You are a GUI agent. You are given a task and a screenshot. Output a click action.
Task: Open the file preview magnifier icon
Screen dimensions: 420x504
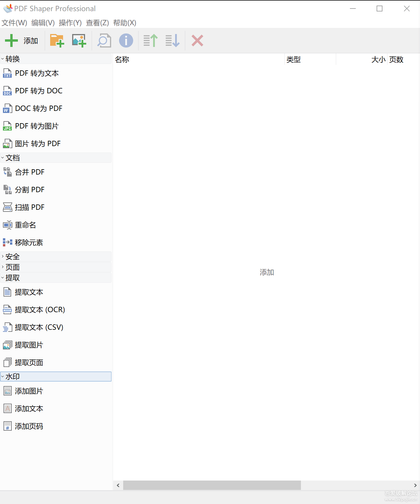point(104,40)
